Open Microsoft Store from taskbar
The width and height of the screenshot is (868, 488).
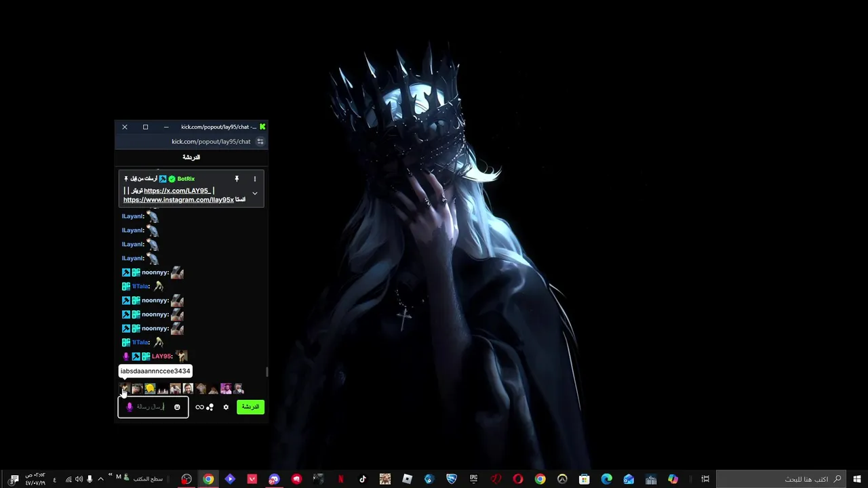585,479
